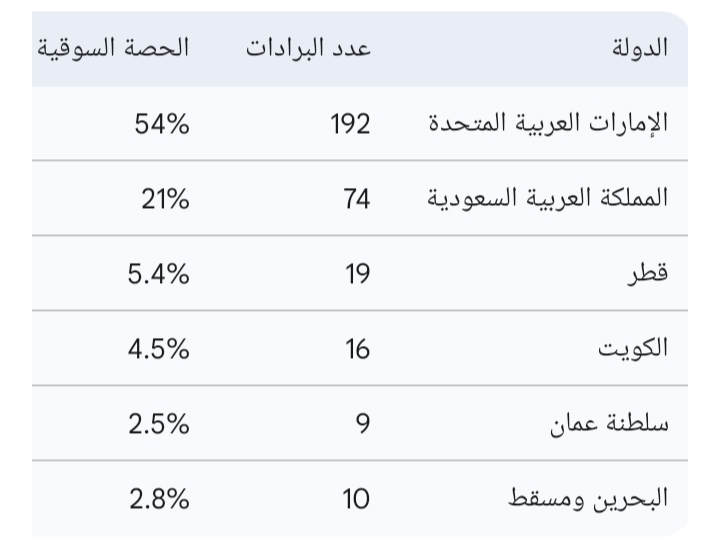Select the البحرين ومسقط country cell
The width and height of the screenshot is (720, 552).
(x=597, y=498)
